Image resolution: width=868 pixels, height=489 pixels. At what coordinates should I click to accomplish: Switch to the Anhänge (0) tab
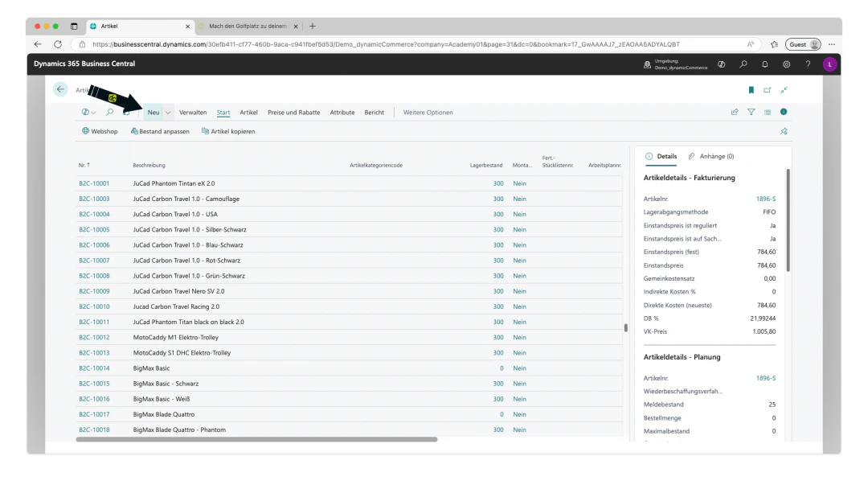711,156
